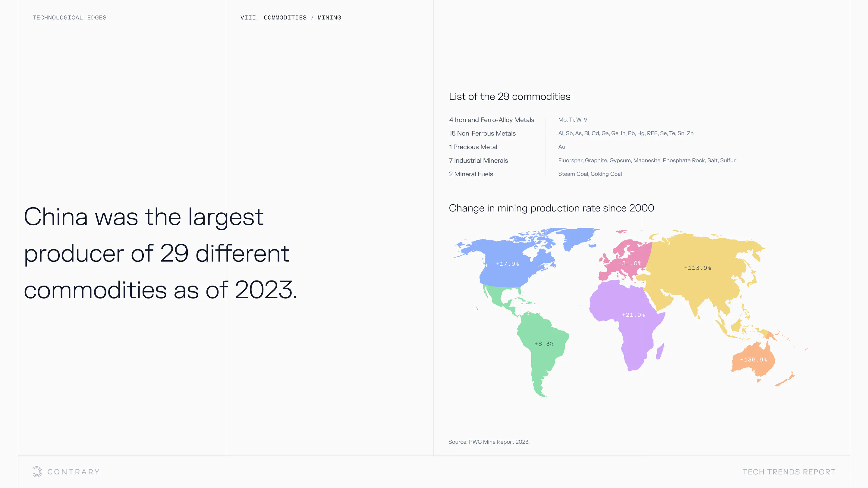
Task: Select the VIII. COMMODITIES / MINING section label
Action: [x=291, y=17]
